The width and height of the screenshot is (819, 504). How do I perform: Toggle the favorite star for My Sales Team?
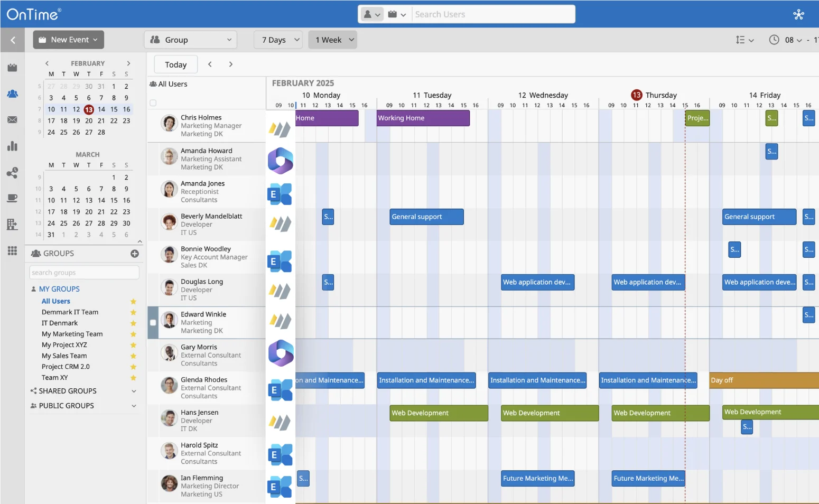click(x=133, y=356)
